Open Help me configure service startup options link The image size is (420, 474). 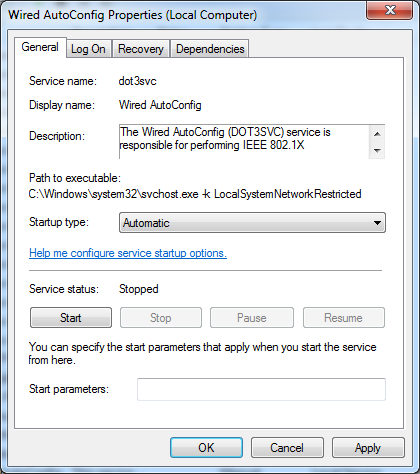point(128,253)
